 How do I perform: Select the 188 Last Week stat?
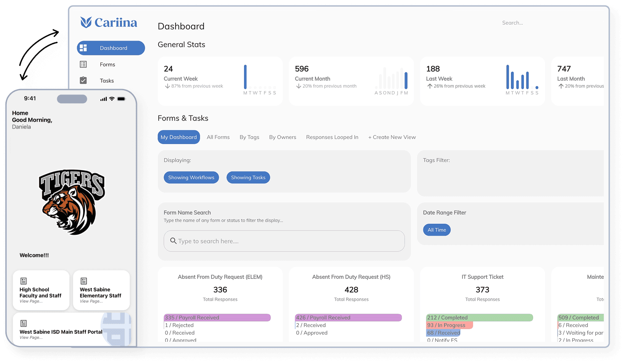click(x=433, y=69)
